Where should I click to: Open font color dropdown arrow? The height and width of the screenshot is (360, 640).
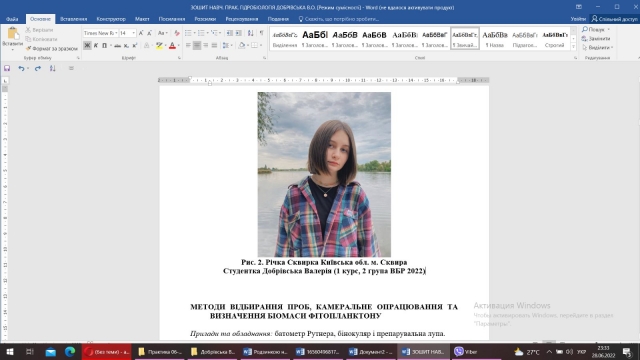point(178,45)
